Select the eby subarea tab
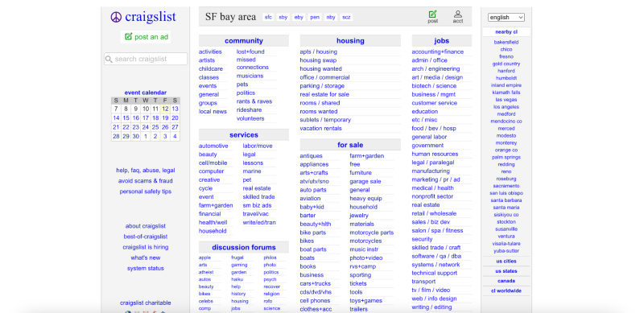The image size is (644, 313). point(299,17)
